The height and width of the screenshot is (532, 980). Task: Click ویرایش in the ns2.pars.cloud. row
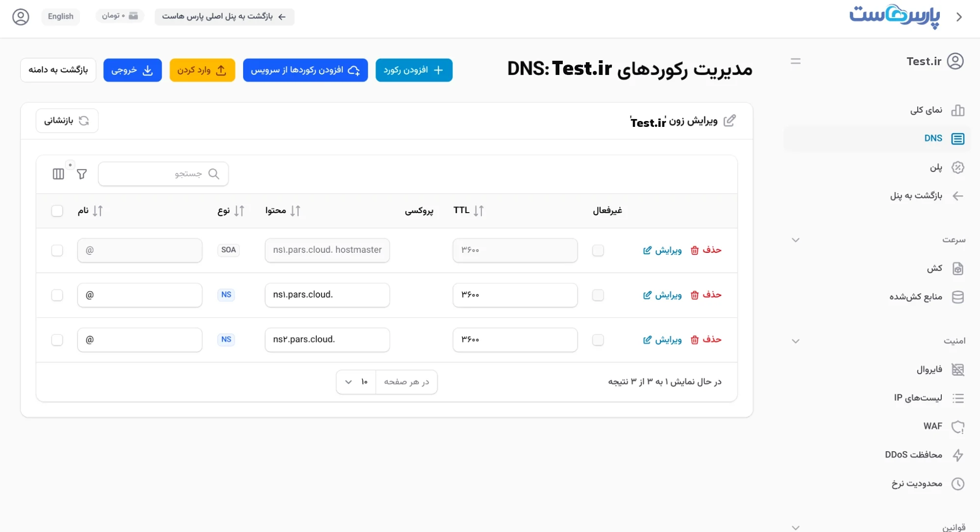pos(662,339)
